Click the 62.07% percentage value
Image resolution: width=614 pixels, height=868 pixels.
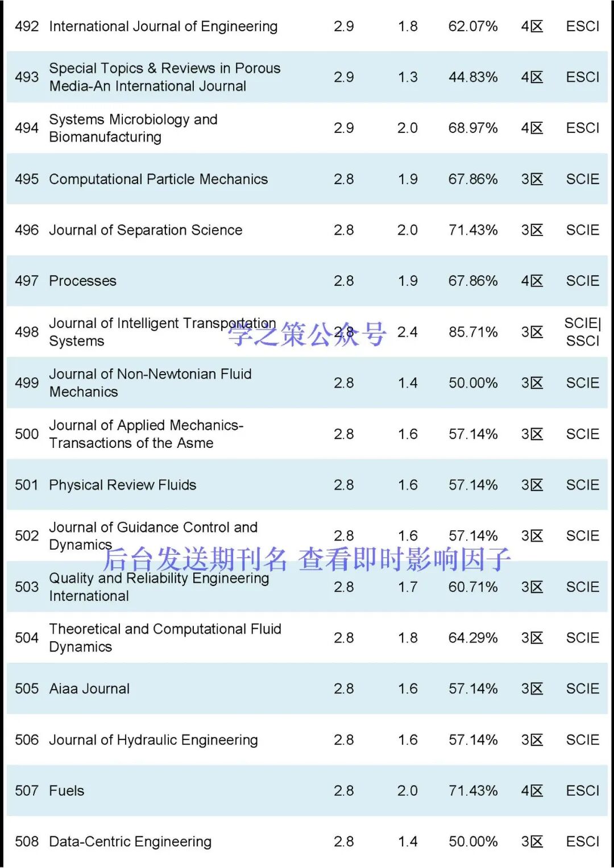coord(473,27)
